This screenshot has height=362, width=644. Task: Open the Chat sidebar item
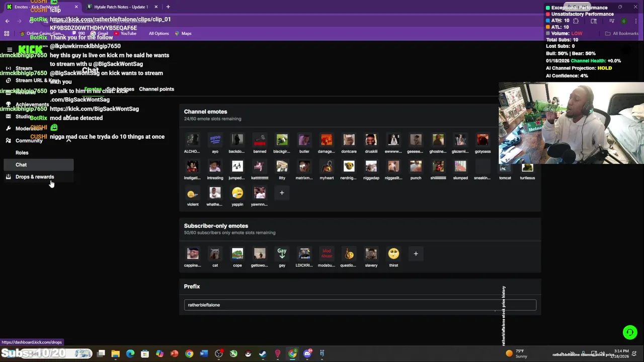click(38, 165)
